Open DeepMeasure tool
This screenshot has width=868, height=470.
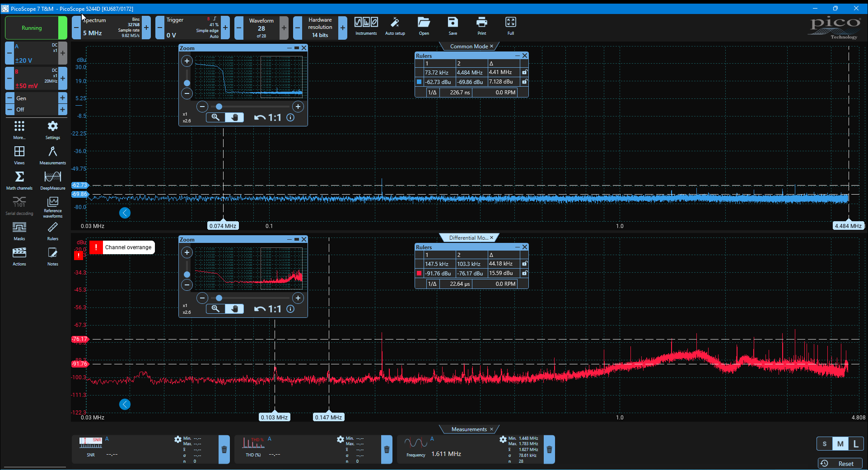tap(53, 181)
